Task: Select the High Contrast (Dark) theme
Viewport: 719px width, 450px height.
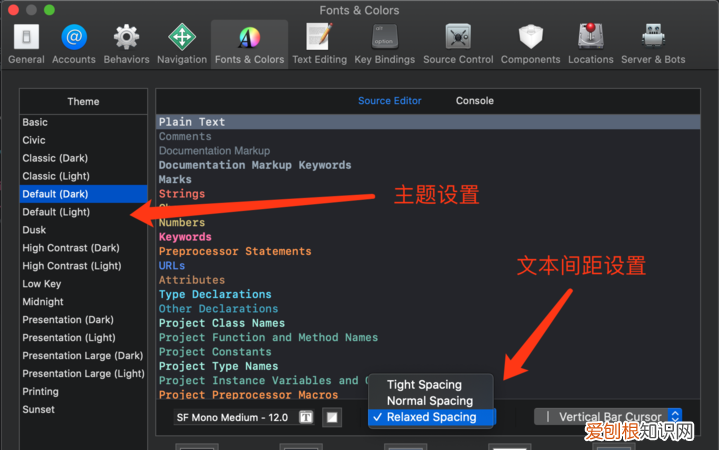Action: tap(83, 248)
